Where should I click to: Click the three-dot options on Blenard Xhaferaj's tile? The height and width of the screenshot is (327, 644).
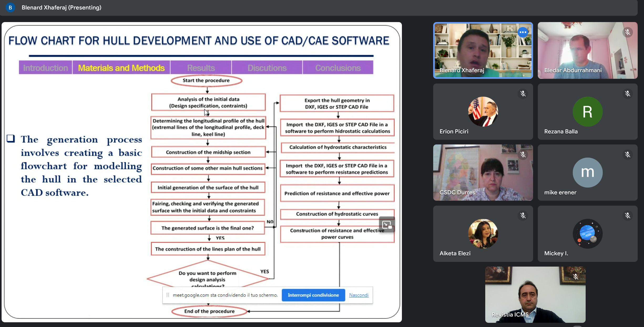[x=523, y=32]
